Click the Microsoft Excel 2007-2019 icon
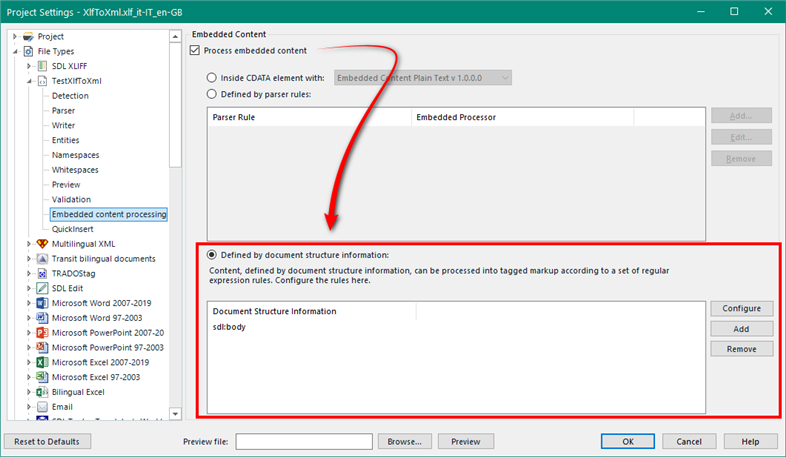The width and height of the screenshot is (786, 457). pyautogui.click(x=43, y=362)
